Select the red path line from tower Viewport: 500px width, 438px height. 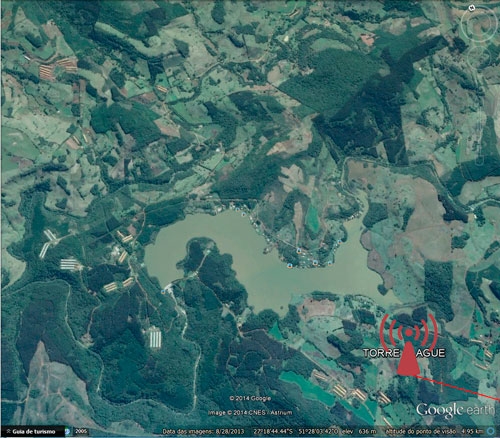pos(457,387)
